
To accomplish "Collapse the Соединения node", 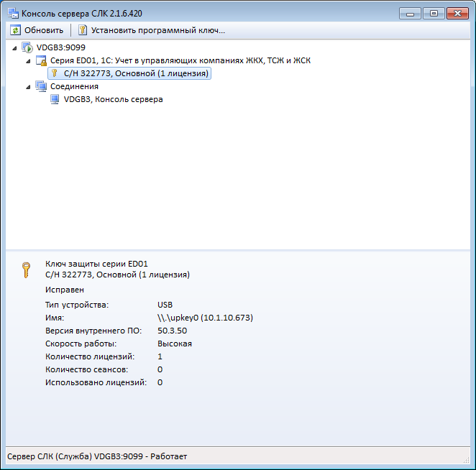I will [x=28, y=87].
